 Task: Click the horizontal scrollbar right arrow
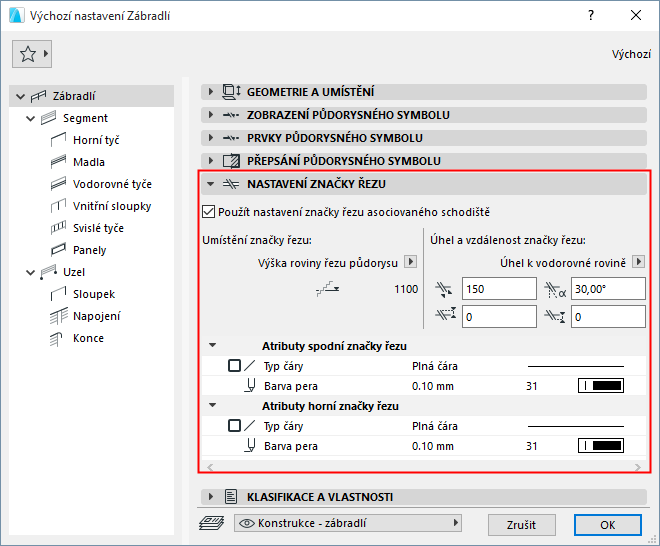(638, 467)
